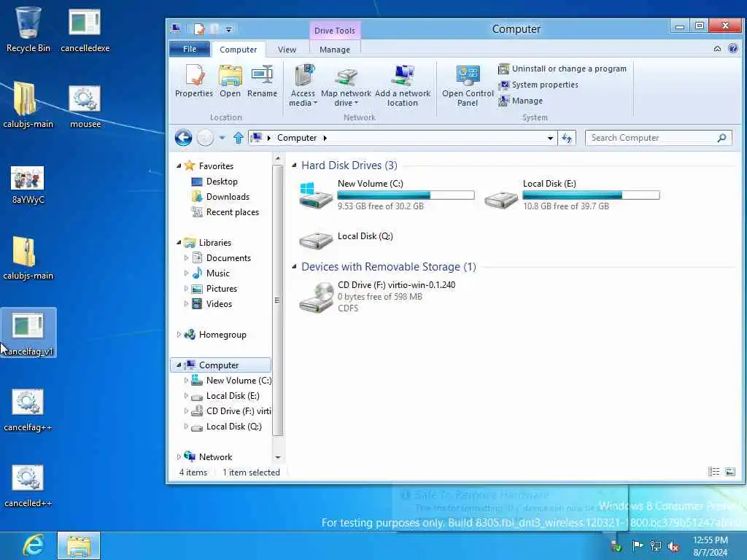Select Recent places under Favorites
747x560 pixels.
(x=232, y=212)
